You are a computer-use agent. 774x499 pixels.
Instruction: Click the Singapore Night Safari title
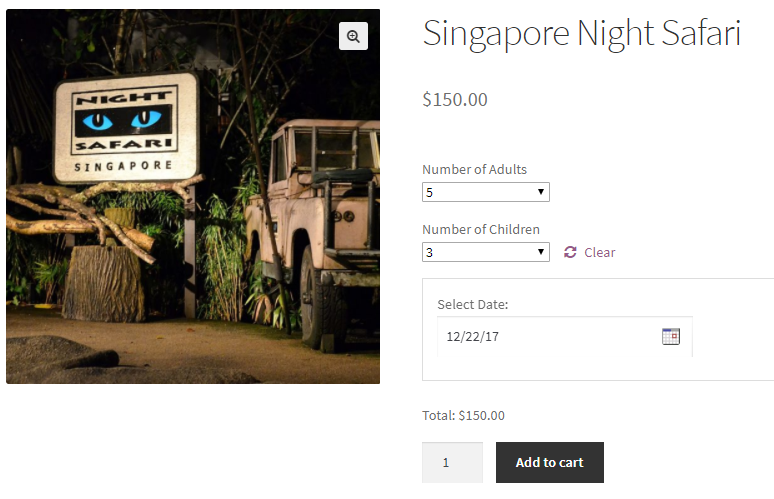point(581,33)
